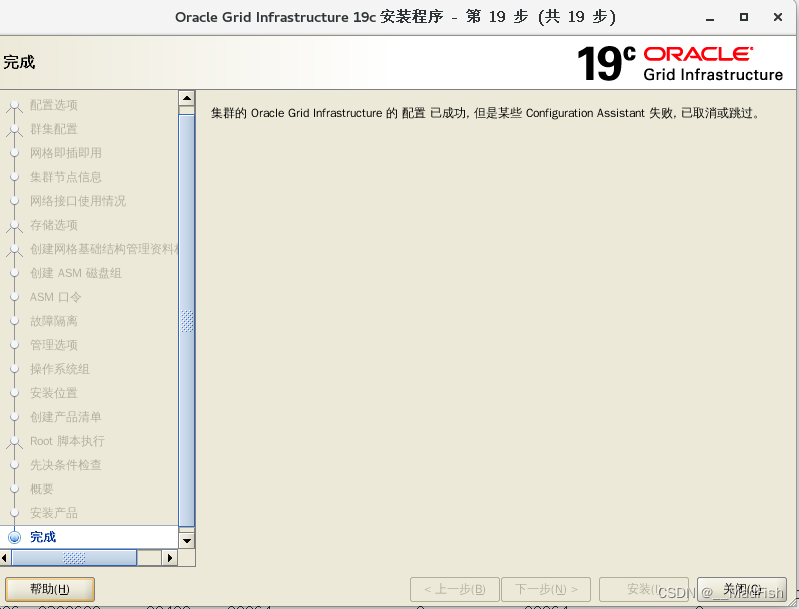Screen dimensions: 799x609
Task: Click the vertical scrollbar thumb in step list
Action: click(x=187, y=321)
